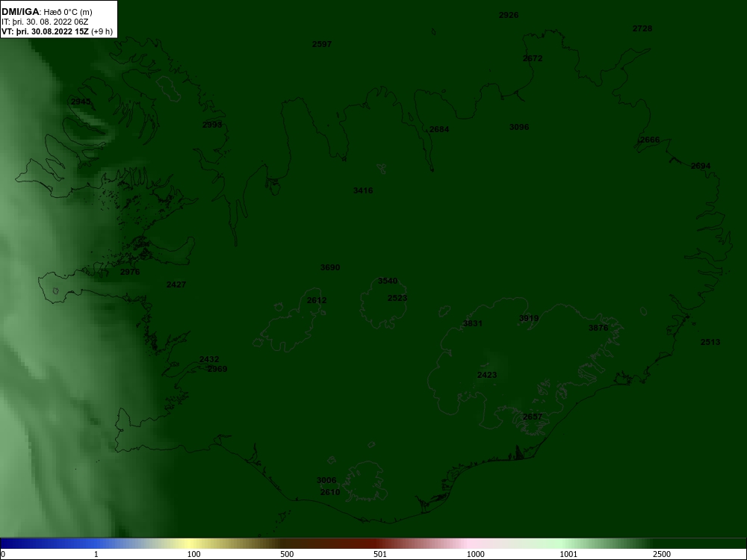Click the 2500 legend tick label

click(x=662, y=554)
